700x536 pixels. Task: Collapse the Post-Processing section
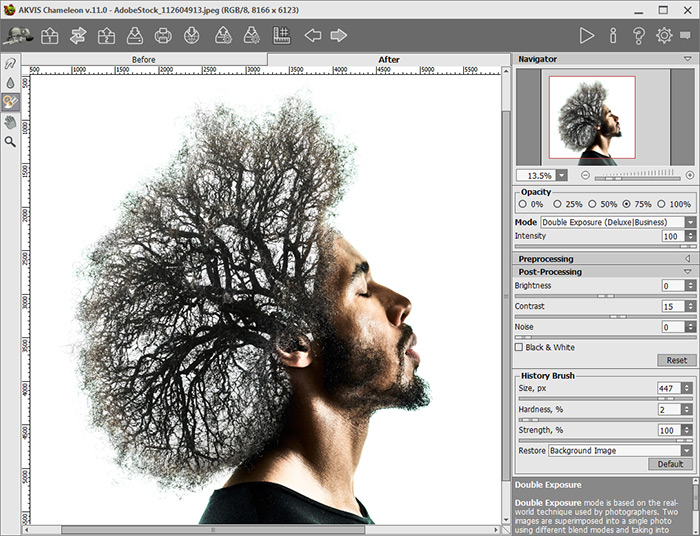tap(688, 272)
